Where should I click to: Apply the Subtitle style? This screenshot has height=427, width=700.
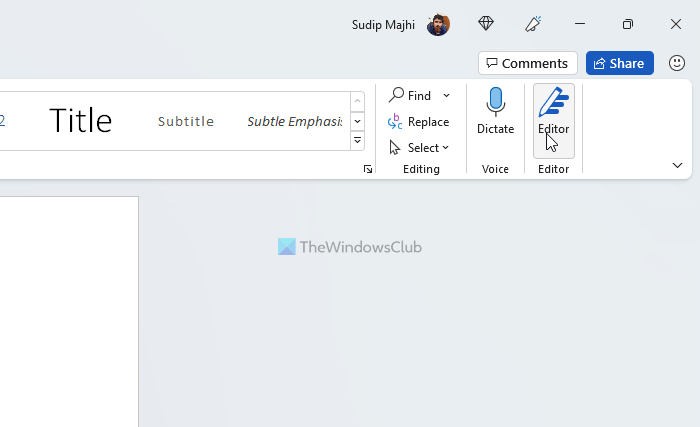[x=186, y=121]
